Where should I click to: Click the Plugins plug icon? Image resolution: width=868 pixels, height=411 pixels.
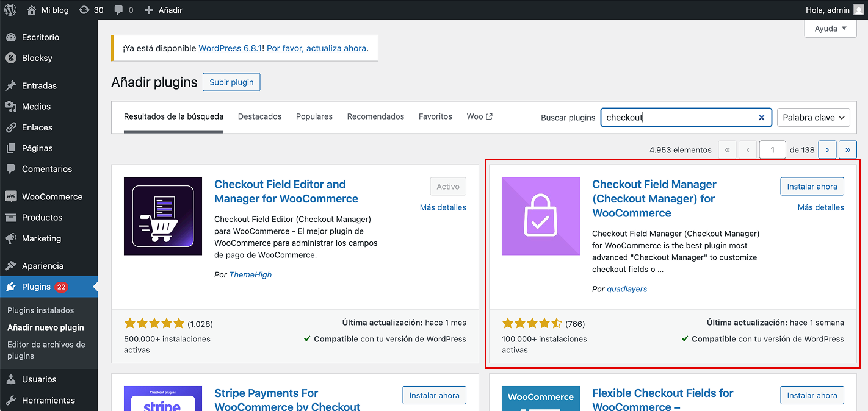(x=11, y=287)
